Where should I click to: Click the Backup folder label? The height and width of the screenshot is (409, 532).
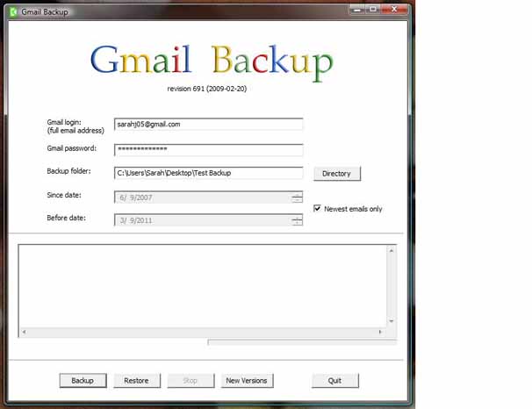(68, 171)
